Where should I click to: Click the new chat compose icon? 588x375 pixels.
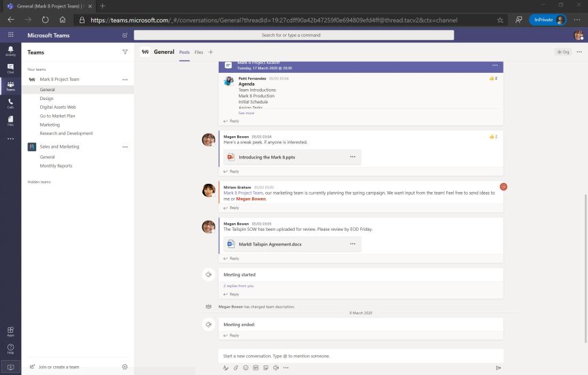(124, 35)
